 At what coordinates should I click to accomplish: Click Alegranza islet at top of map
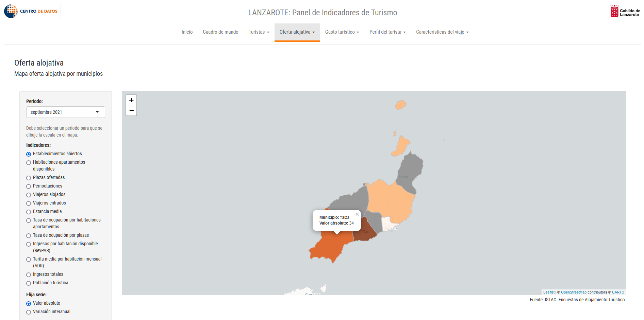[401, 105]
